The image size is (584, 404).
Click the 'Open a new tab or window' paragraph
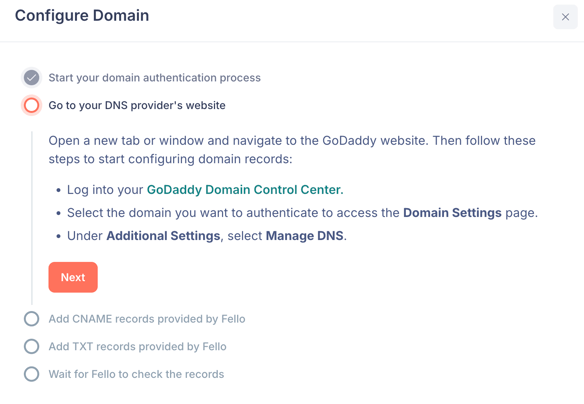tap(292, 150)
